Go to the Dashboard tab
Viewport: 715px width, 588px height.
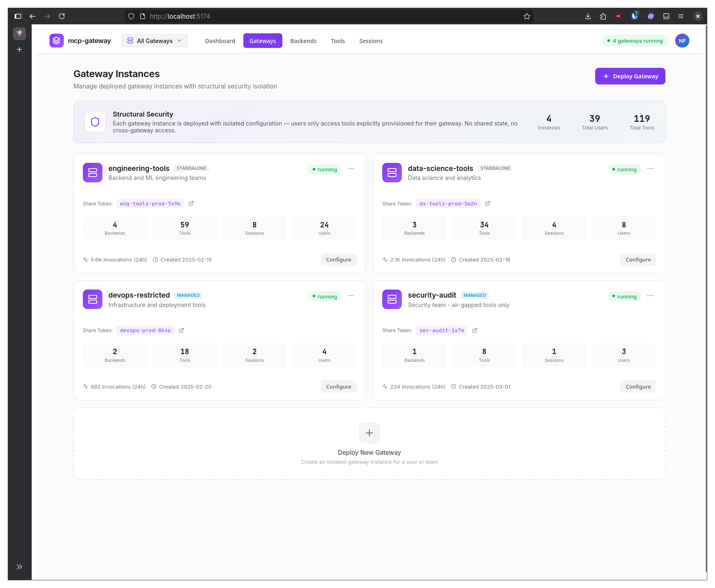pos(220,41)
